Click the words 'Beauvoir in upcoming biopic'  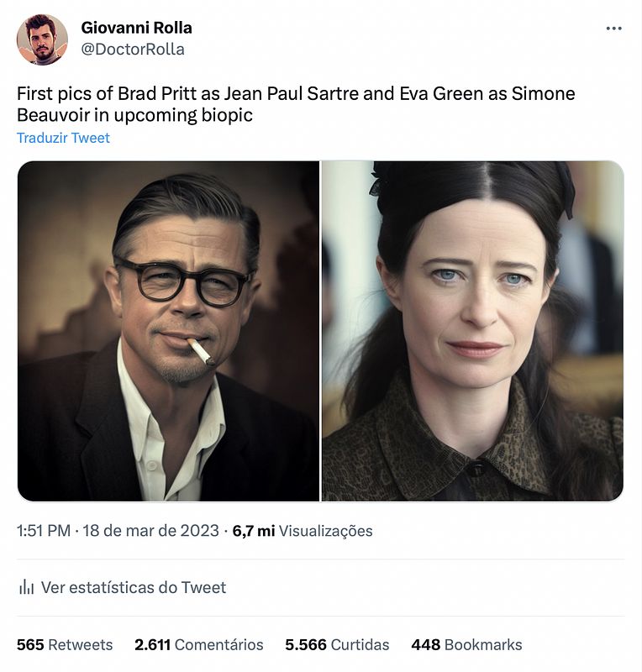(134, 115)
